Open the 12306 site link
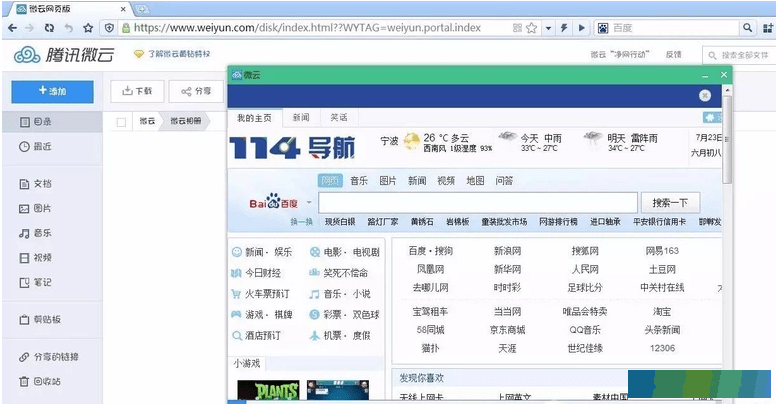 pyautogui.click(x=662, y=349)
